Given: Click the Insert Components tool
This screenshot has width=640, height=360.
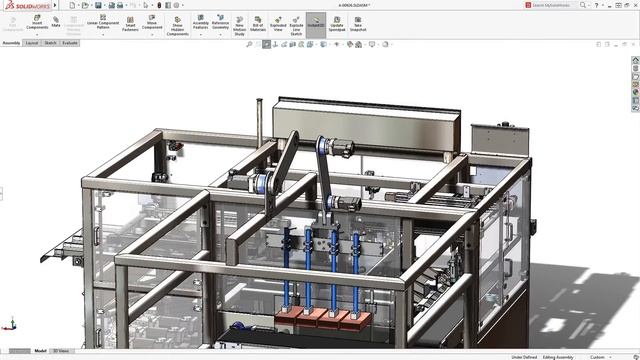Looking at the screenshot, I should (37, 22).
